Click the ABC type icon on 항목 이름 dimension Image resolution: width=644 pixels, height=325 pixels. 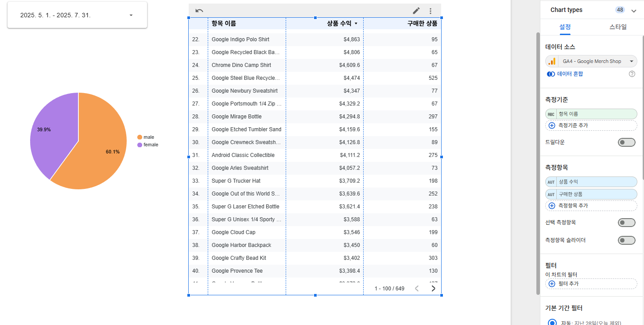click(x=551, y=114)
